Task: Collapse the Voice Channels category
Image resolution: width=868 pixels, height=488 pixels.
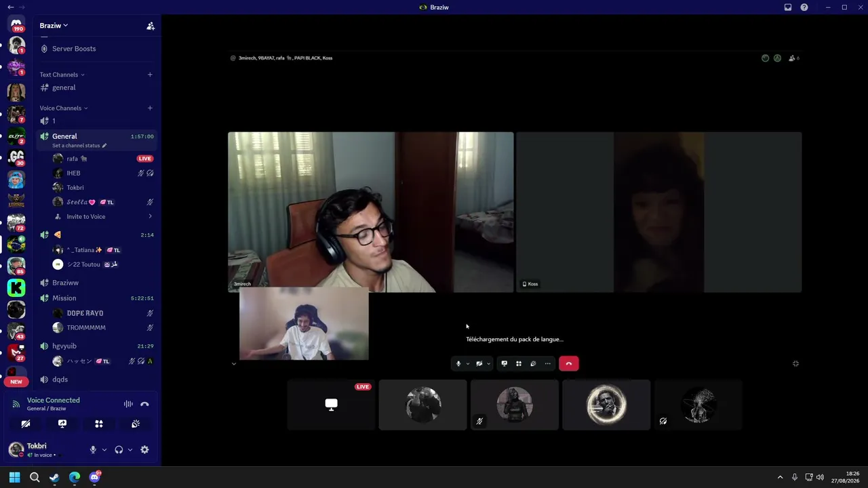Action: [x=64, y=108]
